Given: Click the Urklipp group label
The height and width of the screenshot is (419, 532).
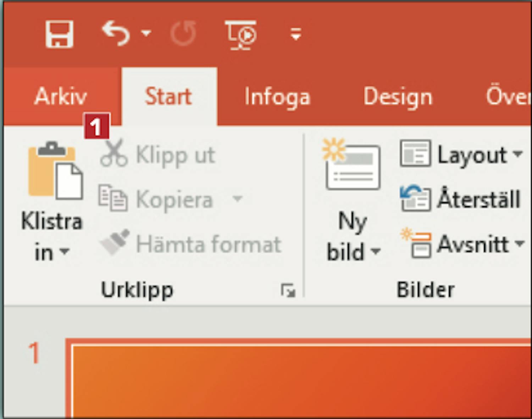Looking at the screenshot, I should point(137,290).
